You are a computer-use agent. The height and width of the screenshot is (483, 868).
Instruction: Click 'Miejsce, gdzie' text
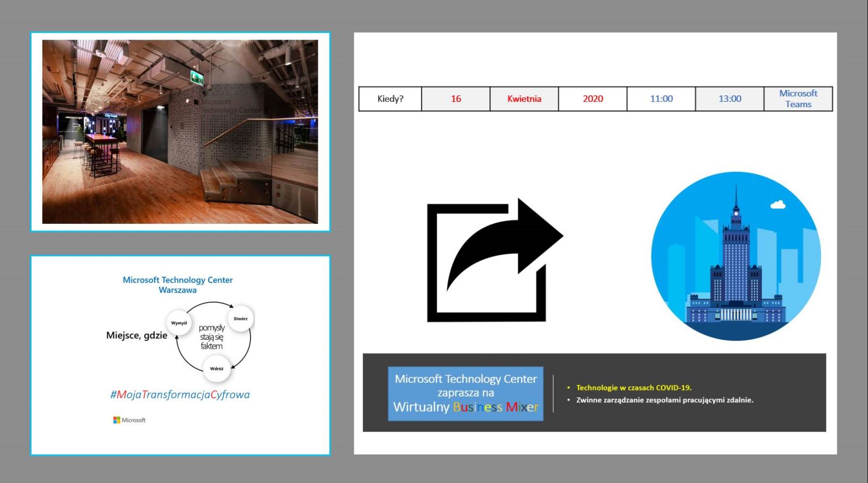(x=137, y=336)
